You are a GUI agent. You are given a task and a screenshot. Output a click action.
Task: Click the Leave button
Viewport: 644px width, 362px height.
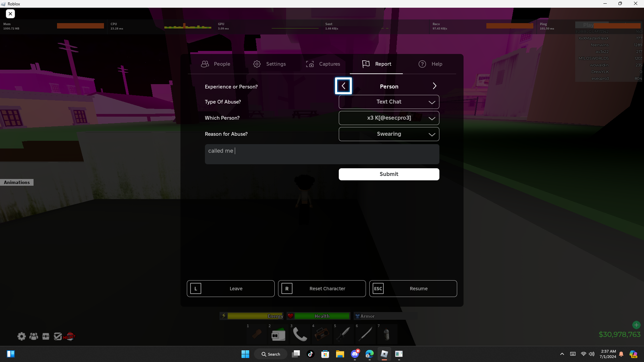231,289
